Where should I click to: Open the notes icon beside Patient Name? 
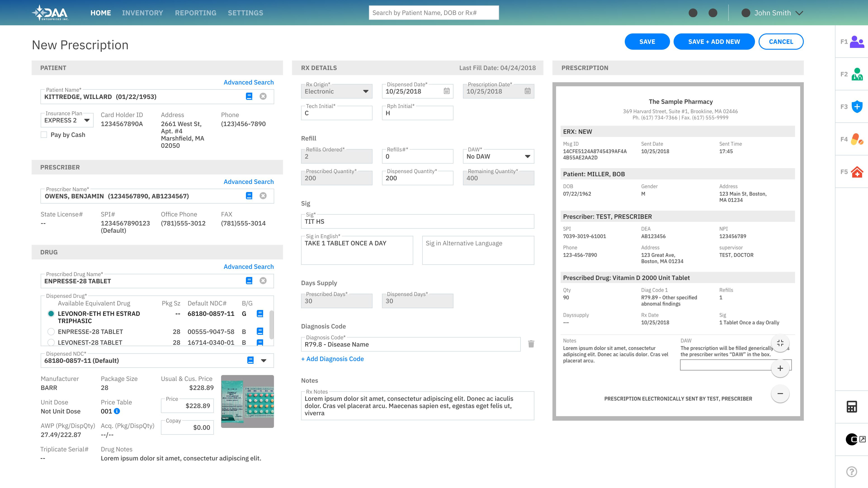point(249,96)
